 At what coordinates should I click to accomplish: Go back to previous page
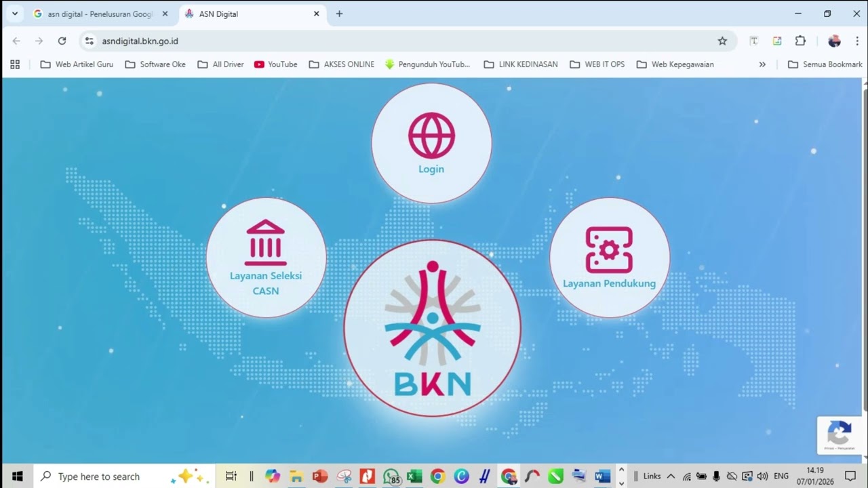[16, 41]
